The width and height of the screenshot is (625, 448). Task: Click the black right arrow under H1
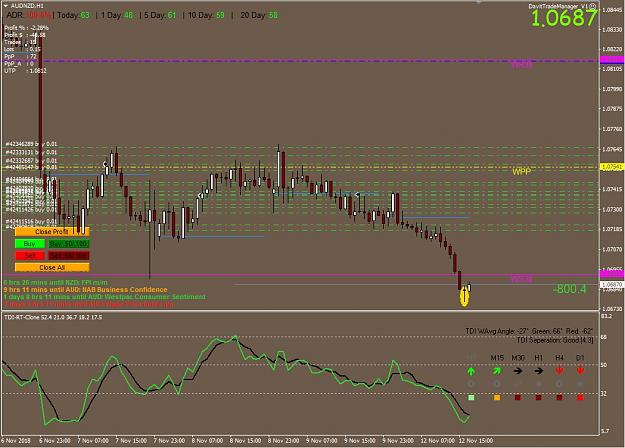click(x=539, y=371)
